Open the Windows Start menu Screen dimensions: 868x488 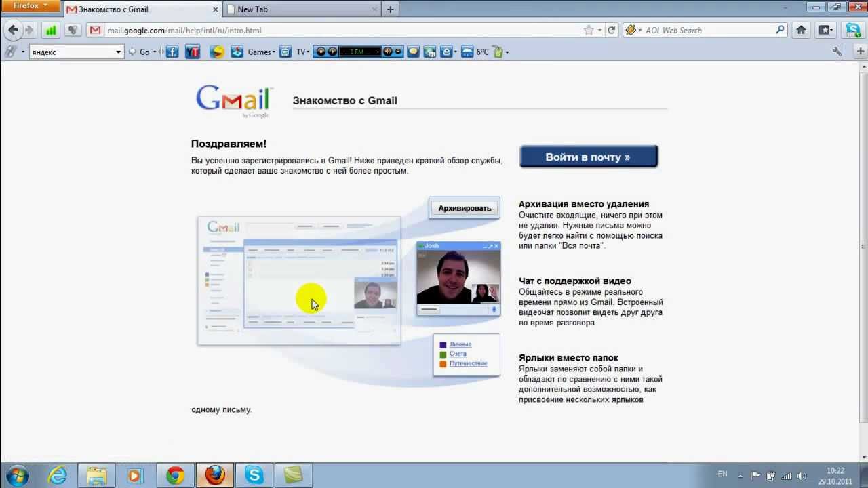pyautogui.click(x=17, y=475)
